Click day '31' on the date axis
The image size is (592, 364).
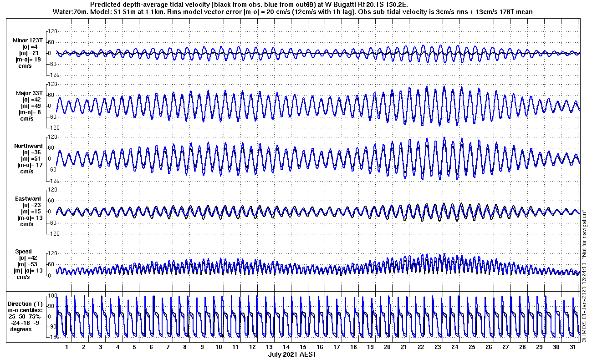tap(573, 347)
